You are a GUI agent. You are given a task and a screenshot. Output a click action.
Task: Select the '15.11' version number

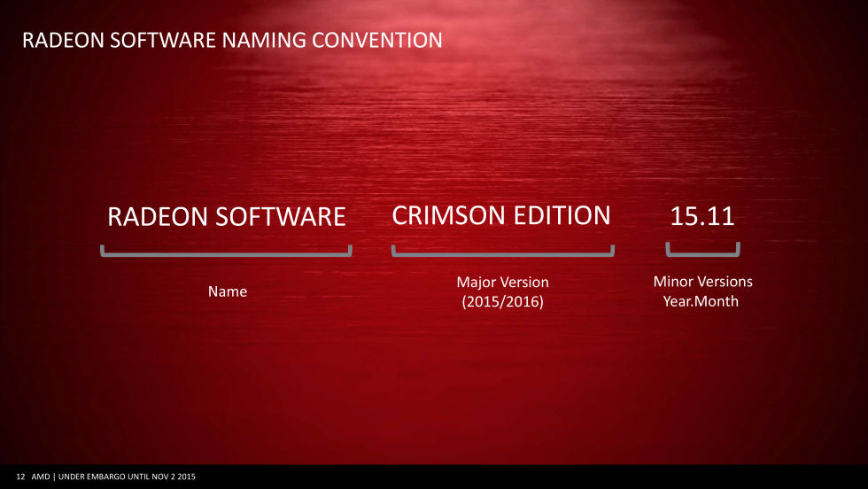click(701, 216)
